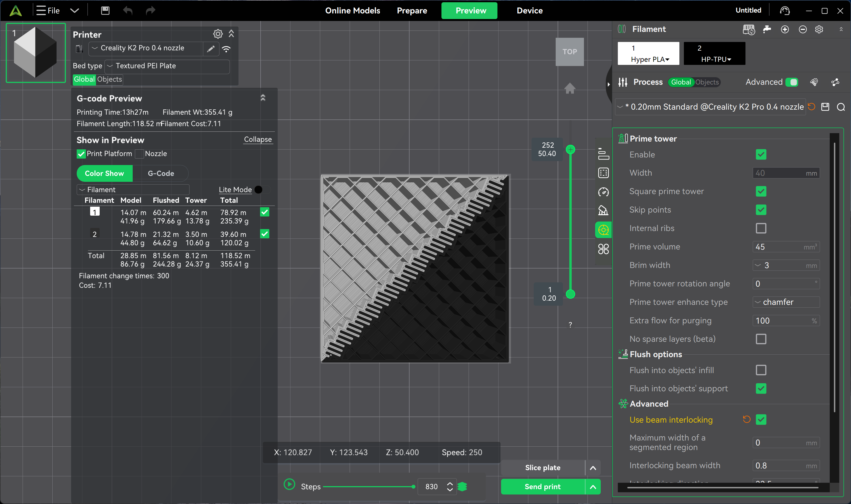Viewport: 851px width, 504px height.
Task: Toggle the Lite Mode switch
Action: 262,190
